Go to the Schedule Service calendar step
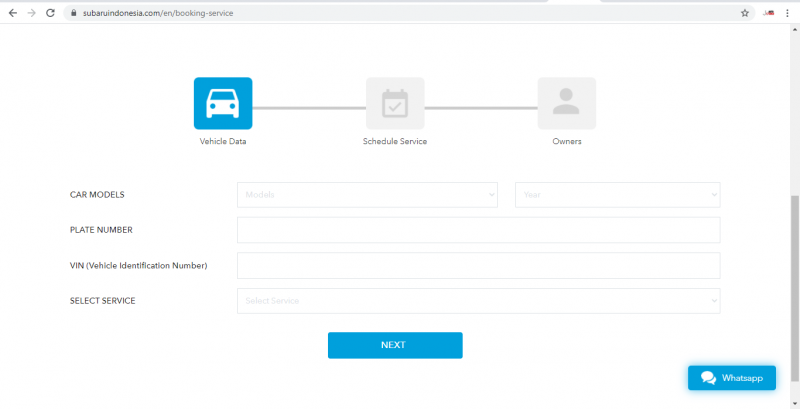800x409 pixels. coord(395,103)
